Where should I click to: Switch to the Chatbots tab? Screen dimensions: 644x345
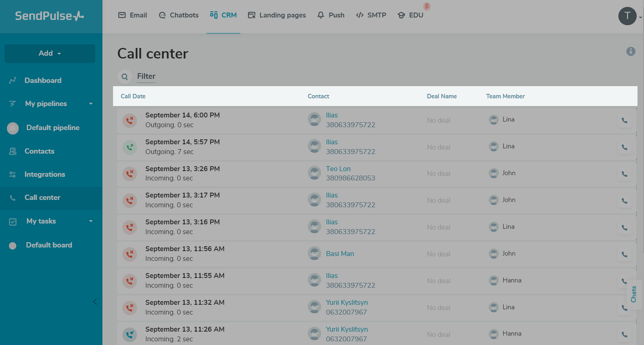click(x=178, y=15)
